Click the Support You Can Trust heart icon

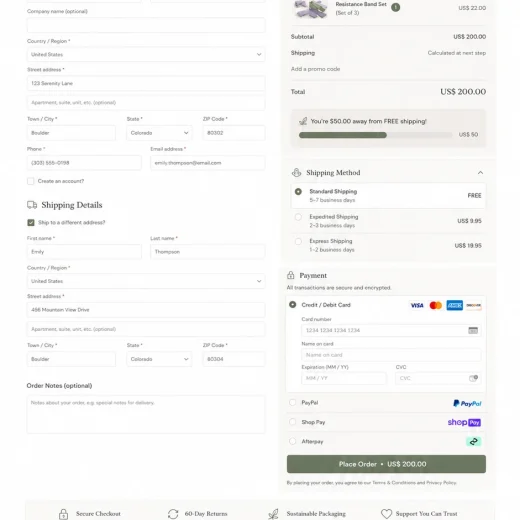pyautogui.click(x=386, y=514)
